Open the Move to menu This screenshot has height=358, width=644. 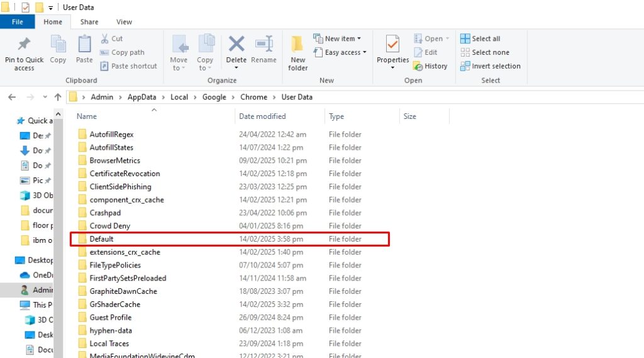point(179,53)
